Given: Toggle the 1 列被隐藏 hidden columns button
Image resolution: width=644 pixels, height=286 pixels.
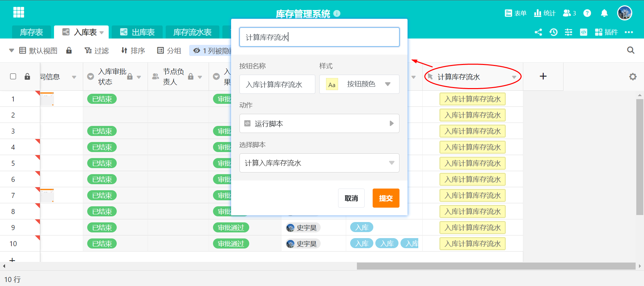Looking at the screenshot, I should pos(211,51).
